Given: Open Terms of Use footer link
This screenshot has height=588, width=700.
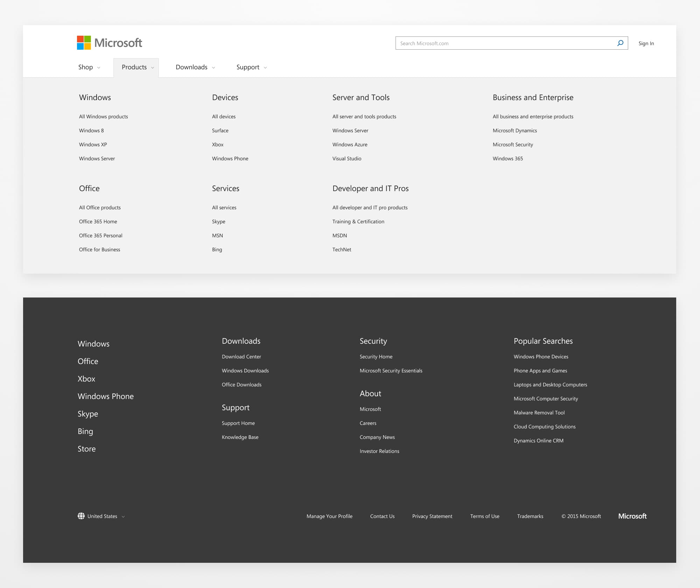Looking at the screenshot, I should [x=485, y=516].
